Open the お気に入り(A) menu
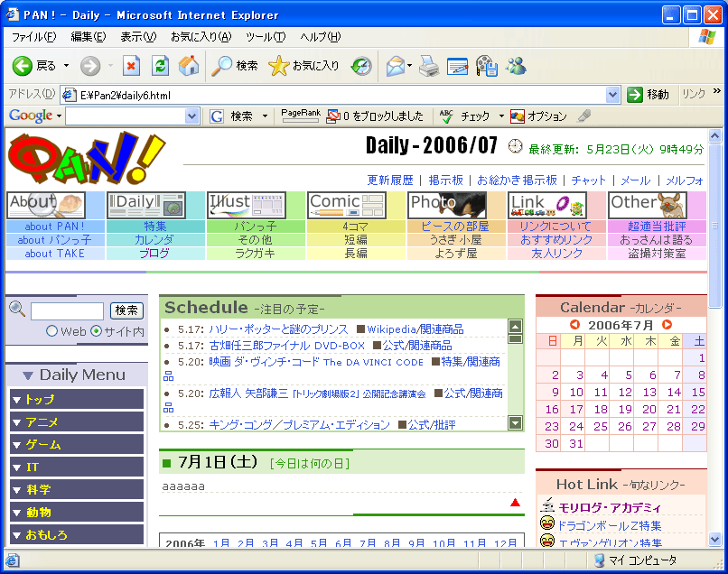The image size is (728, 574). [x=201, y=37]
